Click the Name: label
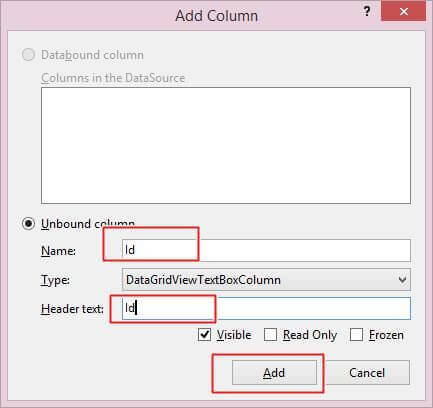 coord(58,251)
